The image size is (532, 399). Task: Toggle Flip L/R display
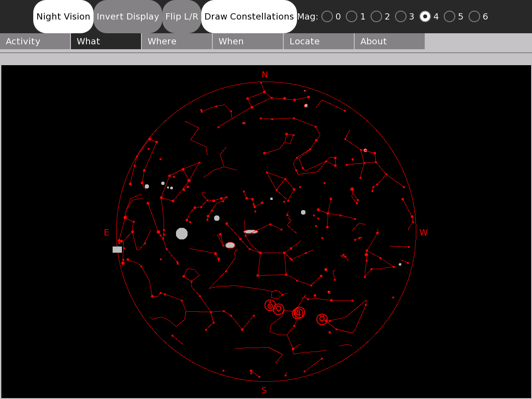point(182,16)
